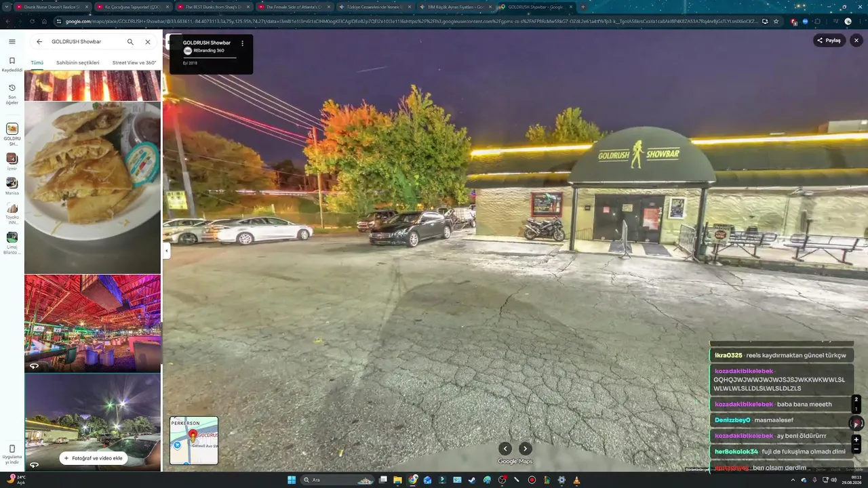Open the minimap showing Perkerson
Viewport: 868px width, 488px height.
coord(194,441)
